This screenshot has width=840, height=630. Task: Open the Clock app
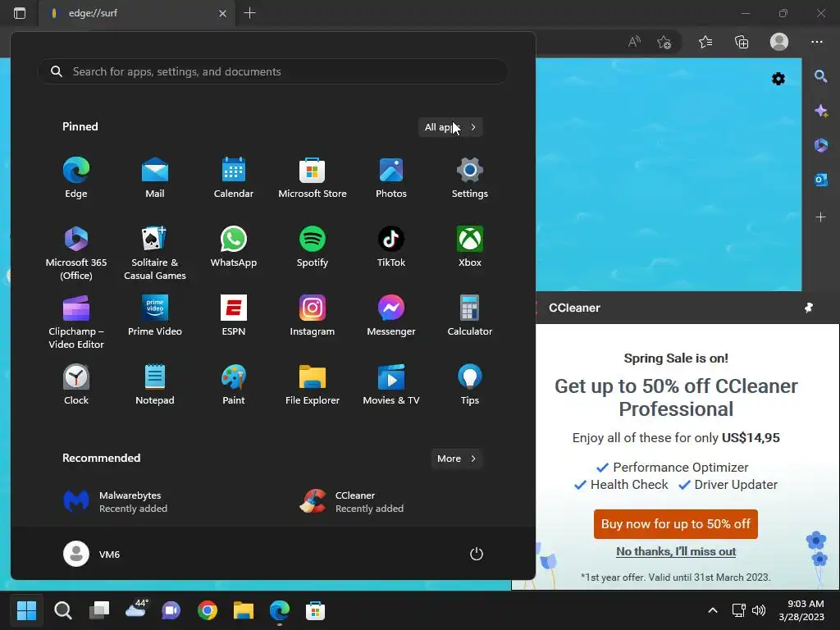pyautogui.click(x=76, y=385)
